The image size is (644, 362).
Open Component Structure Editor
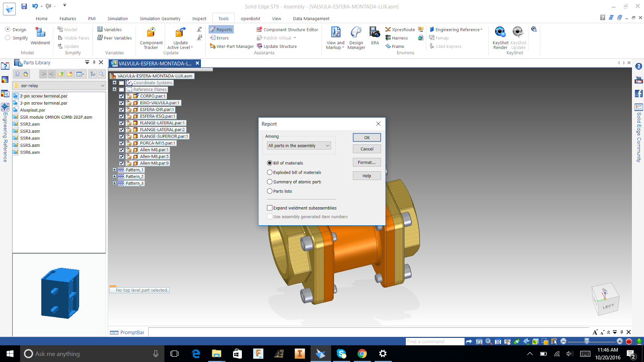[x=287, y=29]
